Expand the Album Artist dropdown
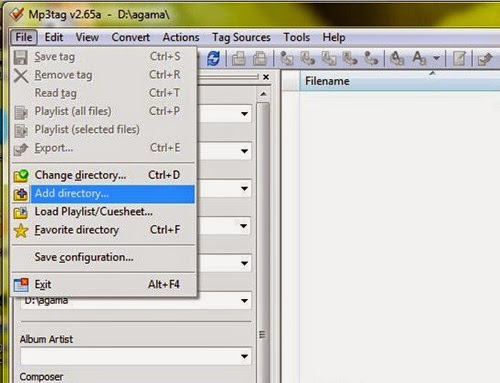The height and width of the screenshot is (383, 500). tap(244, 356)
